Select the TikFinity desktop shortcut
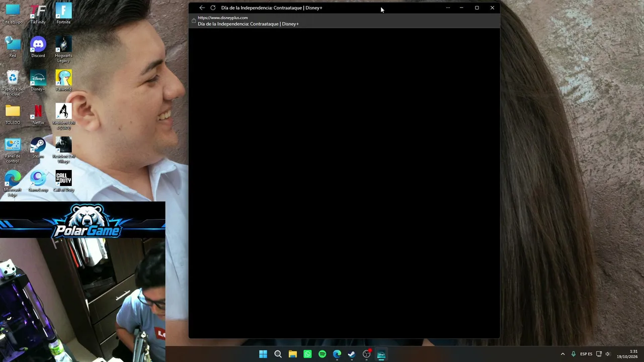This screenshot has height=362, width=644. [38, 14]
